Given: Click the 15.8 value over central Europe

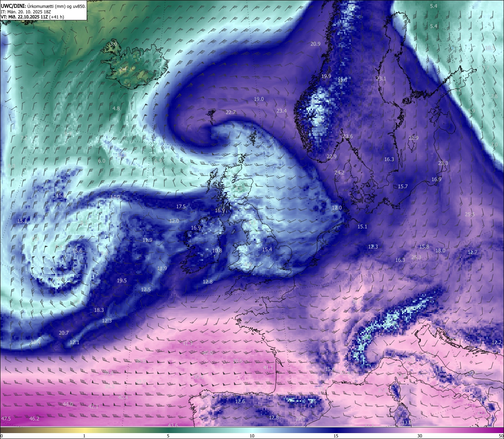Looking at the screenshot, I should (x=424, y=247).
